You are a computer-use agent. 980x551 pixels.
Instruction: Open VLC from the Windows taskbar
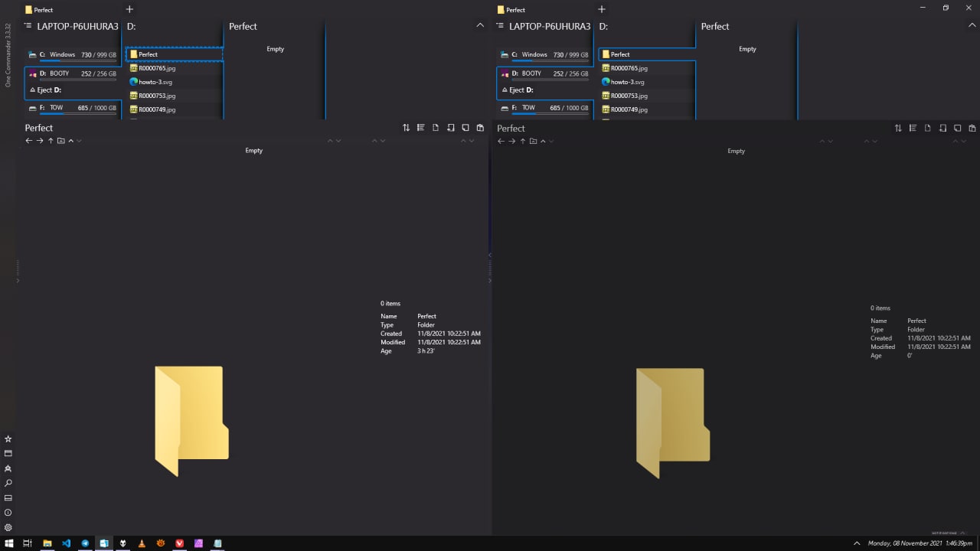pyautogui.click(x=142, y=543)
